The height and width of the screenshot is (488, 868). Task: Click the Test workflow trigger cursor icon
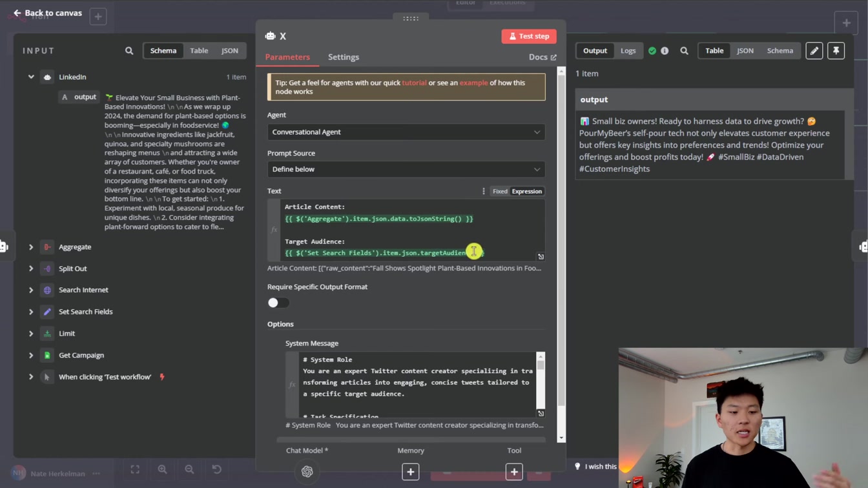pos(47,377)
